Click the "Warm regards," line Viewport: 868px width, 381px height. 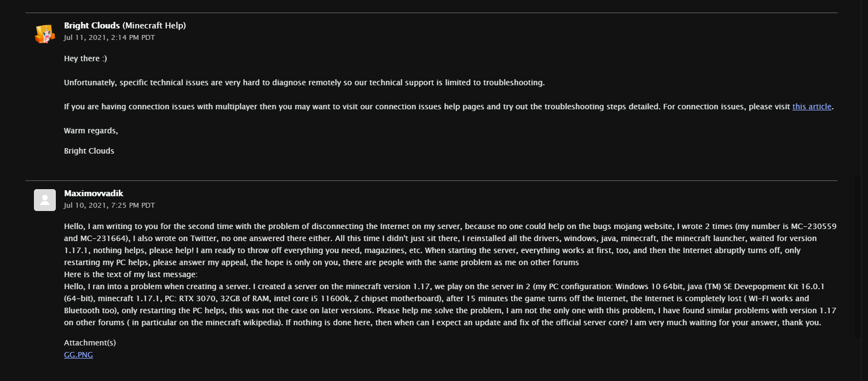coord(91,131)
